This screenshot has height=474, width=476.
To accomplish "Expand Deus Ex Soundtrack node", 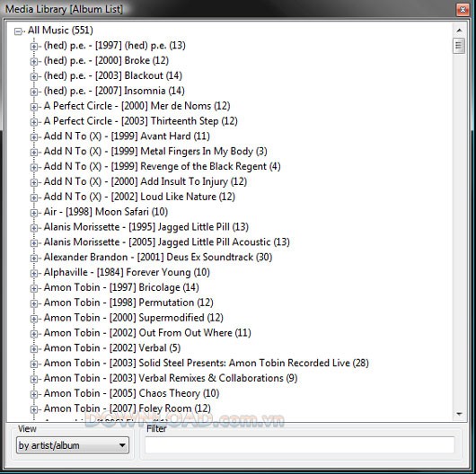I will [34, 258].
